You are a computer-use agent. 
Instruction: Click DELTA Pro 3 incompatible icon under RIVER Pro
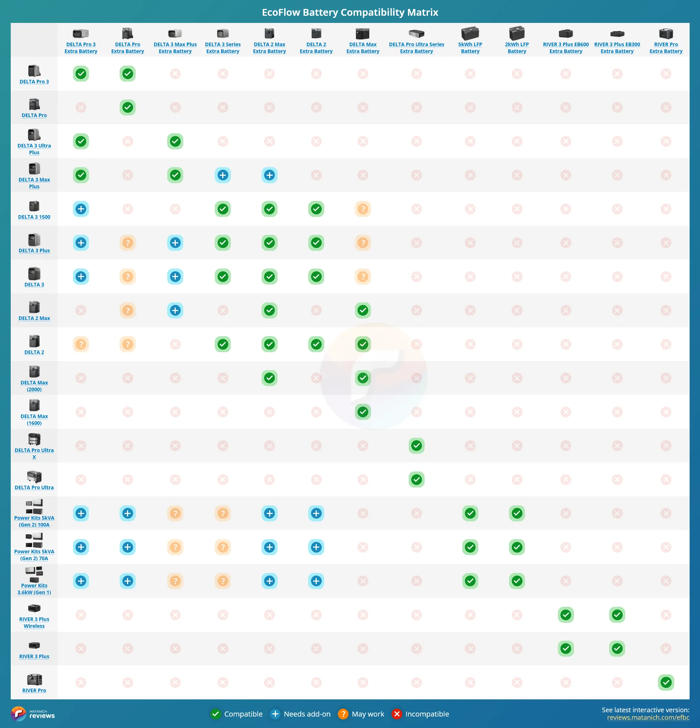pos(666,73)
